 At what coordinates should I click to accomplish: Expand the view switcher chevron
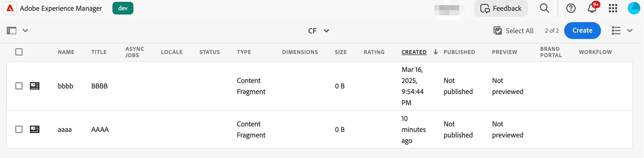tap(630, 31)
